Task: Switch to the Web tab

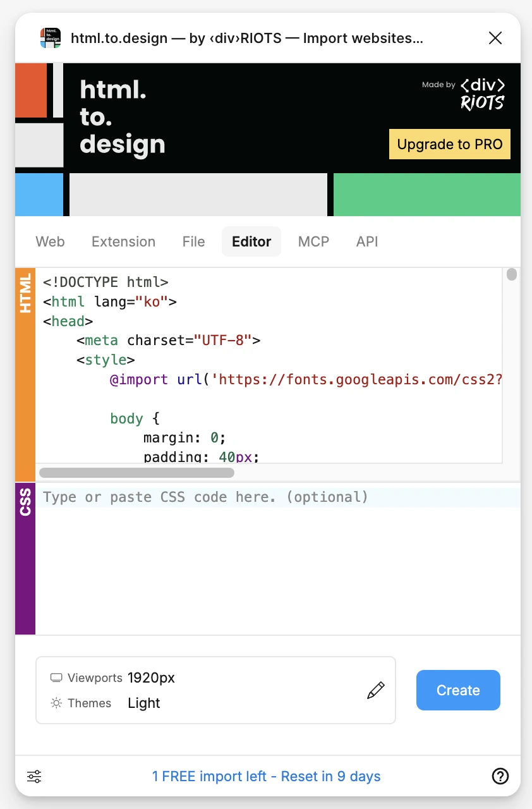Action: [50, 241]
